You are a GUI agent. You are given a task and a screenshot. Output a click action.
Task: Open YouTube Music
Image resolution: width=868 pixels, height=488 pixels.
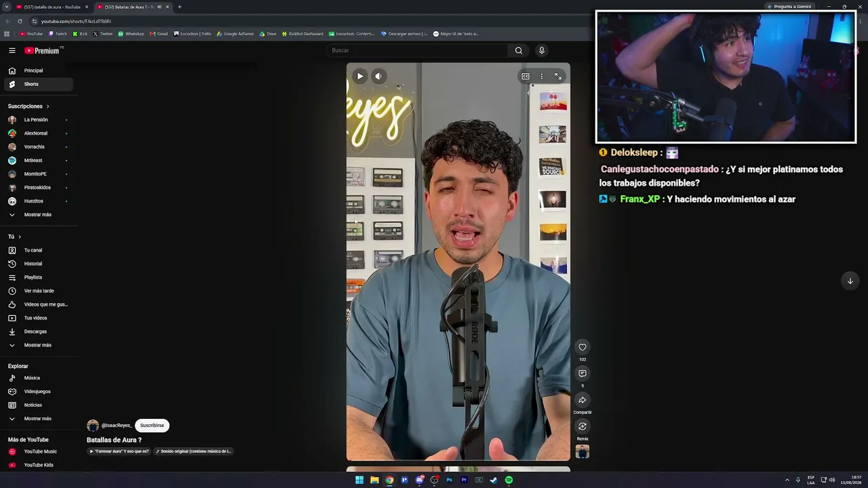pos(38,451)
